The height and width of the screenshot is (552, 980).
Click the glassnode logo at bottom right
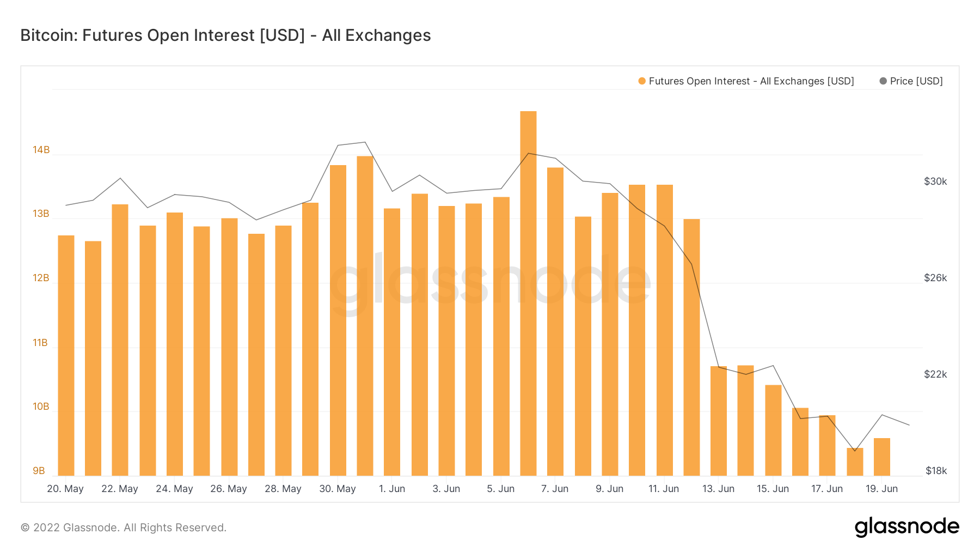(x=906, y=527)
